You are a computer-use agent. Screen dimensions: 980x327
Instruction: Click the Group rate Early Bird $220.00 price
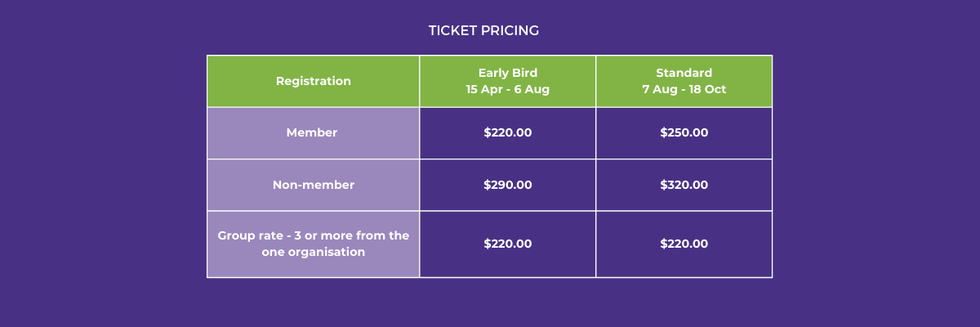pos(508,244)
